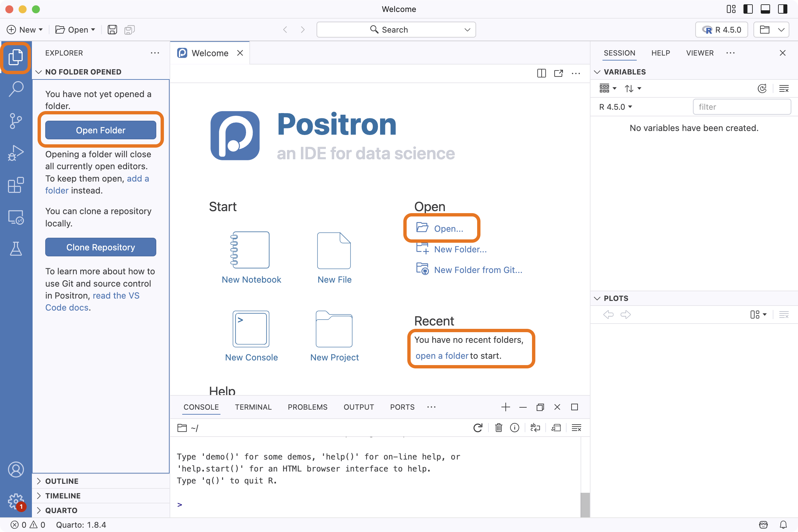The height and width of the screenshot is (532, 798).
Task: Switch to the VIEWER tab
Action: tap(700, 53)
